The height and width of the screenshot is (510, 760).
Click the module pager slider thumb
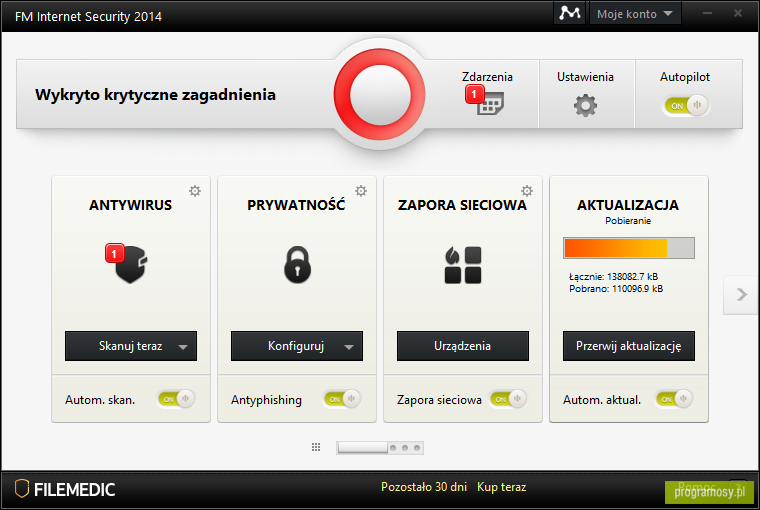(363, 447)
